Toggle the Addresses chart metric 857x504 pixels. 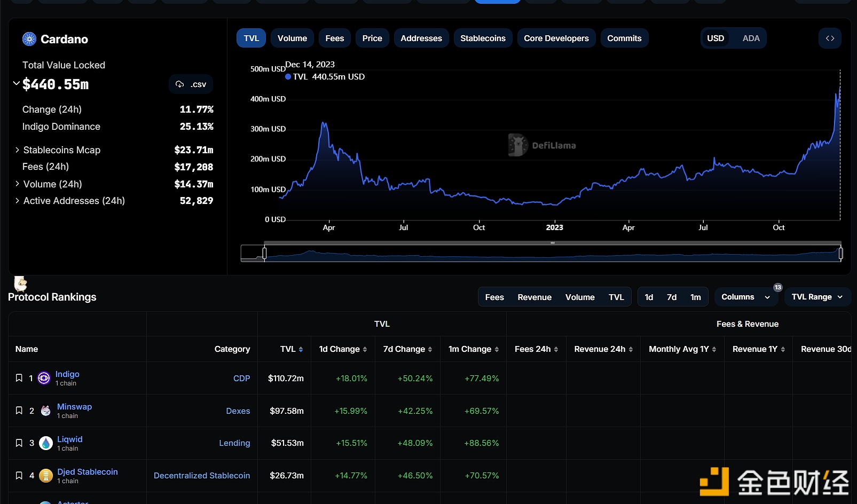(x=421, y=38)
